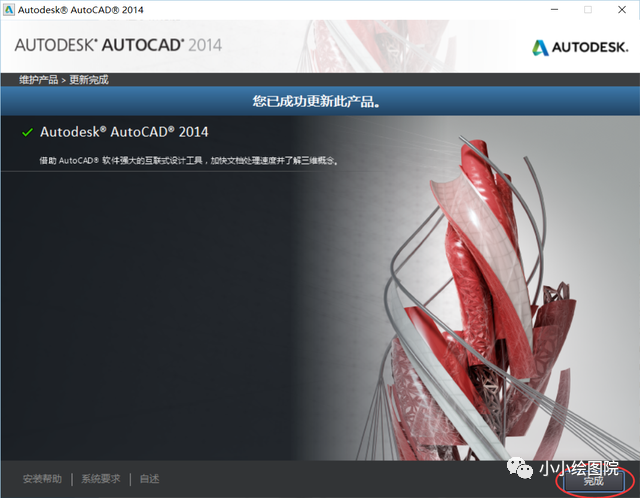Open the 安装帮助 installation help link
640x498 pixels.
tap(42, 479)
